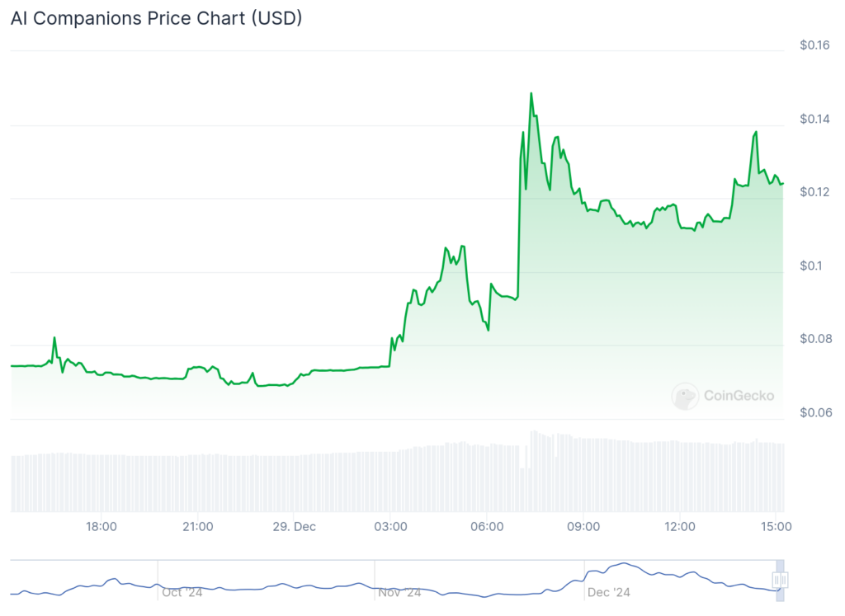Click the Oct '24 navigator label
845x616 pixels.
(x=182, y=592)
